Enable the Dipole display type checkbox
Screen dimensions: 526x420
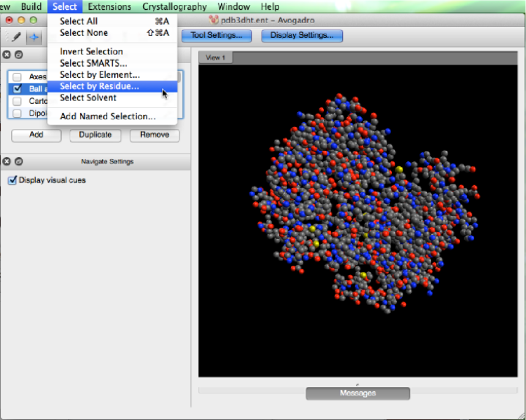coord(17,113)
